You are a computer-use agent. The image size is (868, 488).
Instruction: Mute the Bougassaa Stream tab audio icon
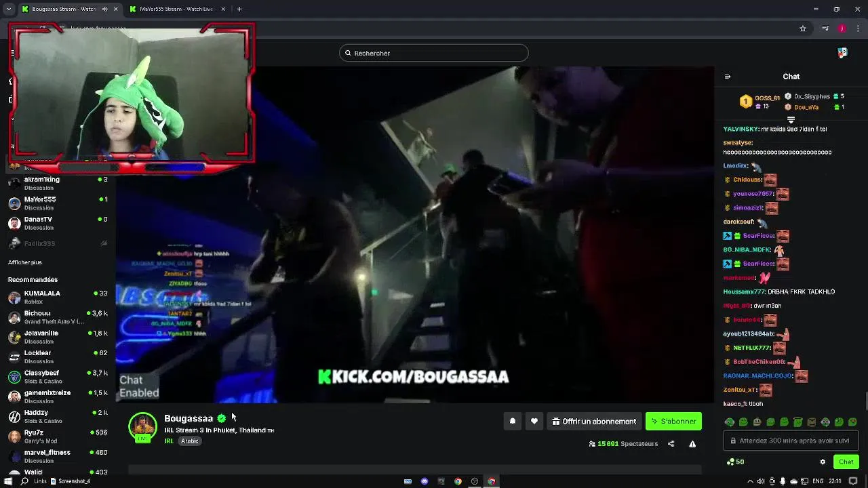[x=104, y=9]
